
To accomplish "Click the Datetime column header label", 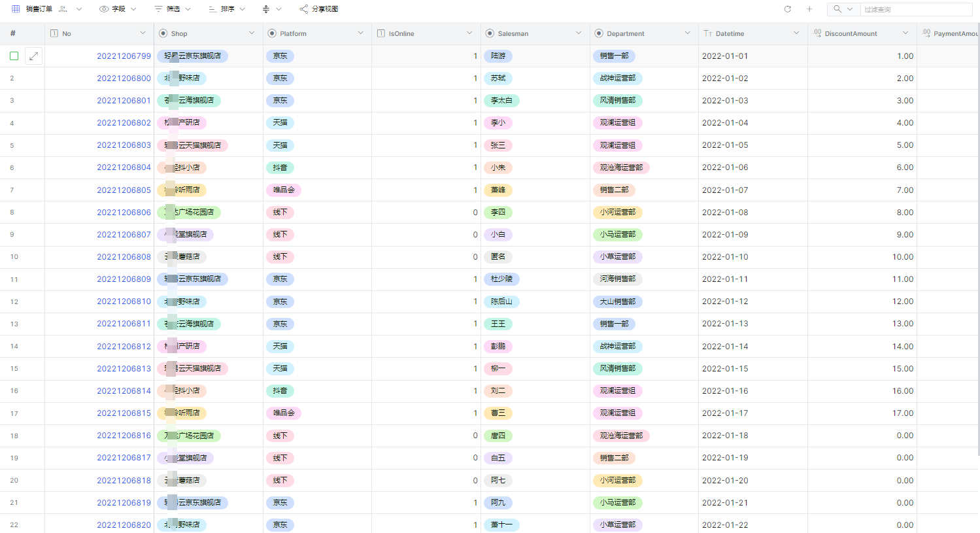I will coord(730,33).
